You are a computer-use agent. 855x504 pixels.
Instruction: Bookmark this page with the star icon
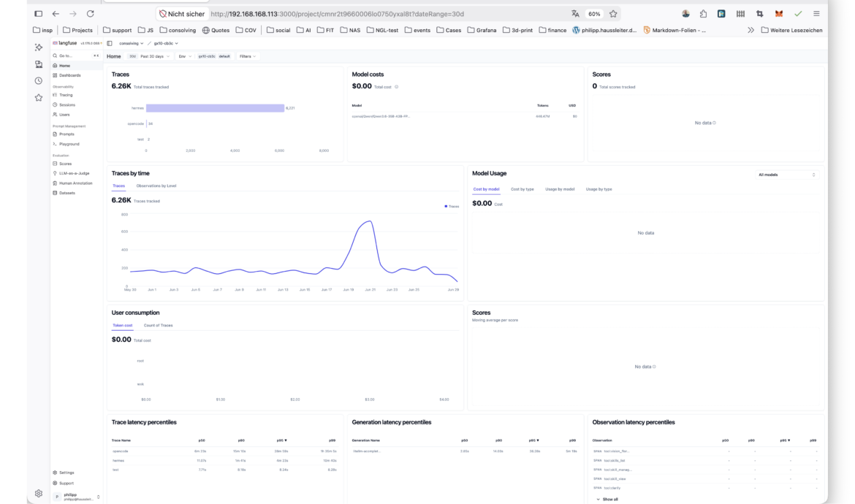613,14
